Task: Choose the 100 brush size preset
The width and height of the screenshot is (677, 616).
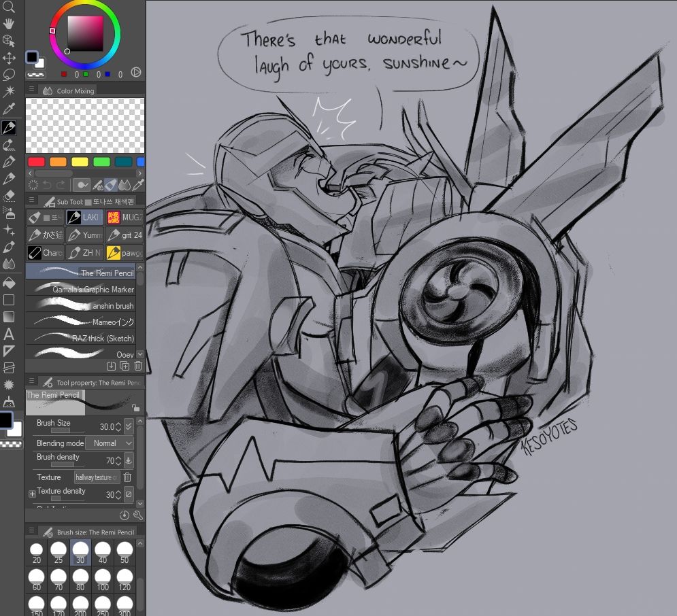Action: 103,580
